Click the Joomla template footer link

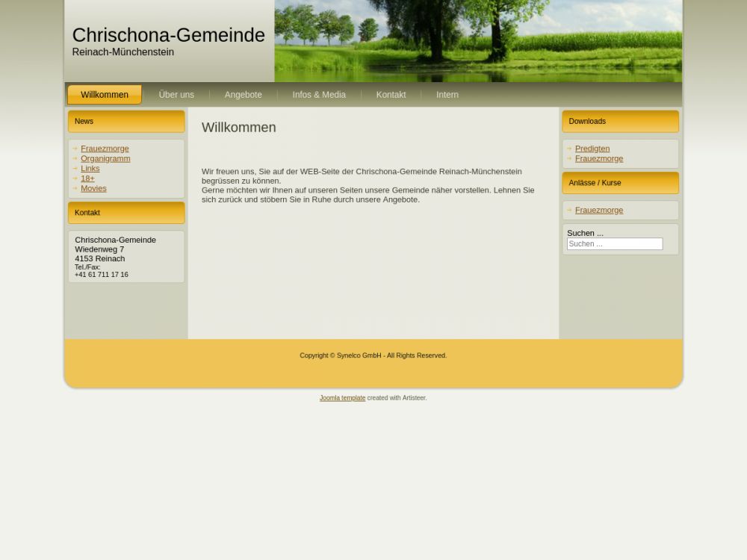pos(342,398)
